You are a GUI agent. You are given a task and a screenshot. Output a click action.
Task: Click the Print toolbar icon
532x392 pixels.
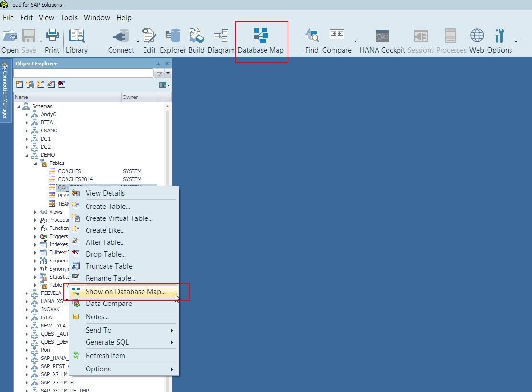[52, 41]
